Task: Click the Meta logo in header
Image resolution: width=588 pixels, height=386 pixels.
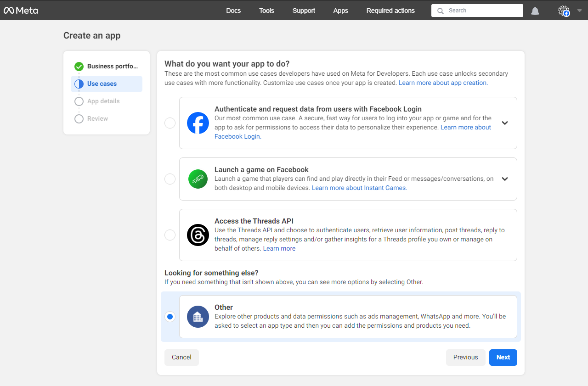Action: (21, 10)
